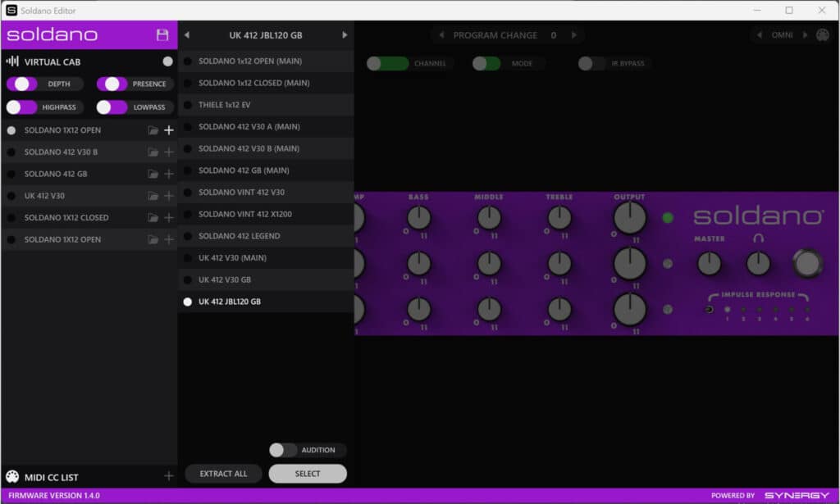The height and width of the screenshot is (504, 840).
Task: Select SOLDANO VINT 412 X1200 cabinet
Action: (266, 214)
